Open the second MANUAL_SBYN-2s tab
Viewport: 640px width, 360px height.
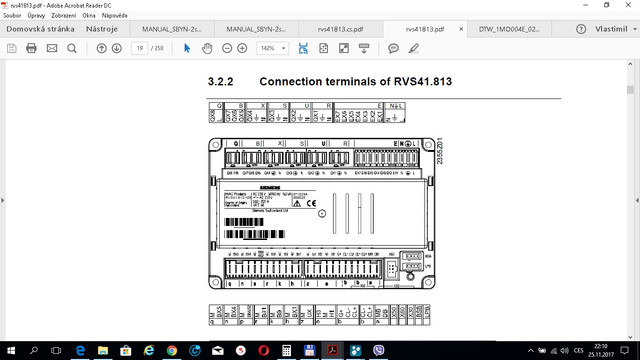(x=256, y=29)
